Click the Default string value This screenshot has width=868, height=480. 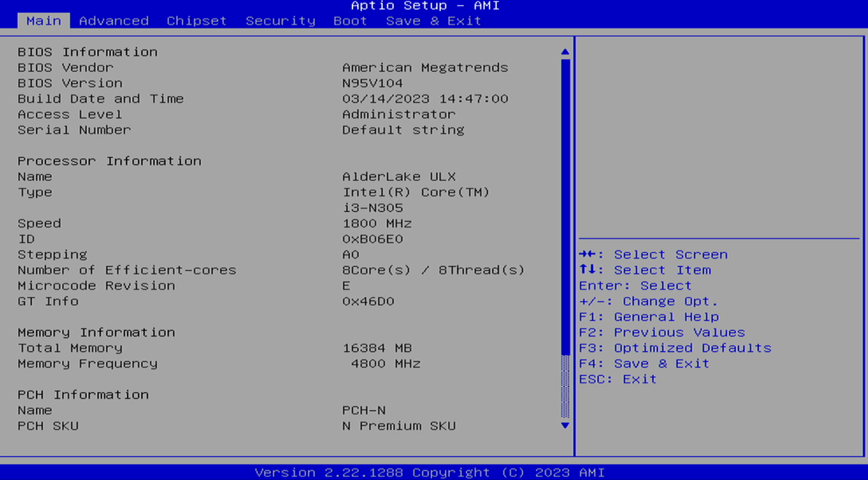click(403, 130)
